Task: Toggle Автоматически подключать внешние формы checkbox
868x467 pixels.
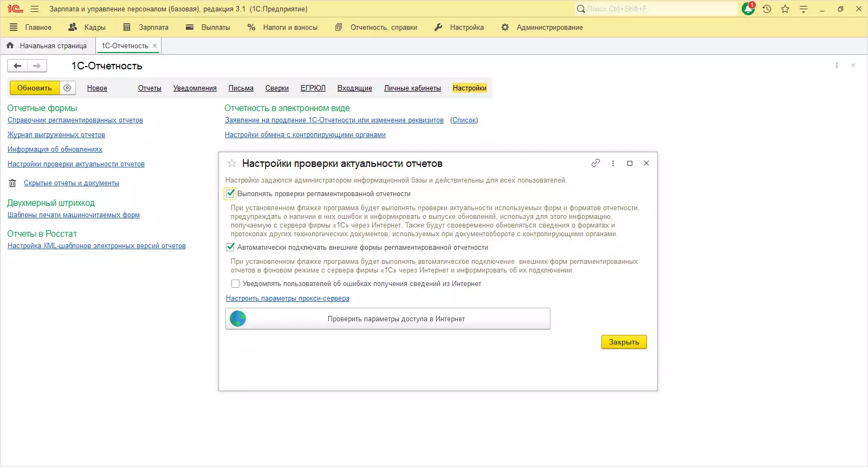Action: point(230,247)
